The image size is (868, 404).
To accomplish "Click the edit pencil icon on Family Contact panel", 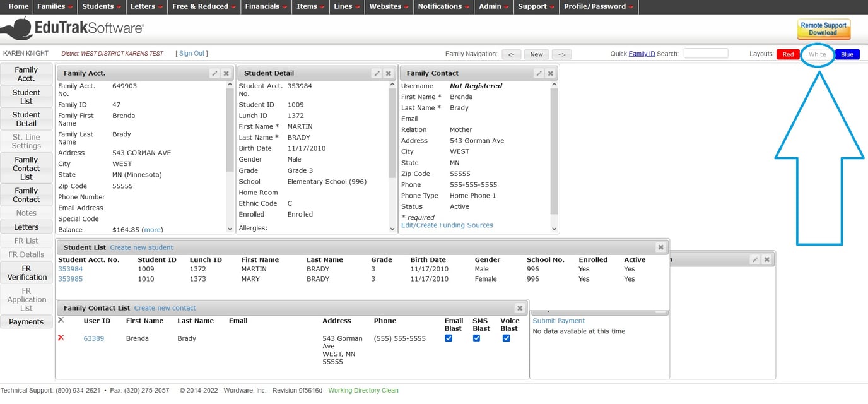I will (539, 73).
